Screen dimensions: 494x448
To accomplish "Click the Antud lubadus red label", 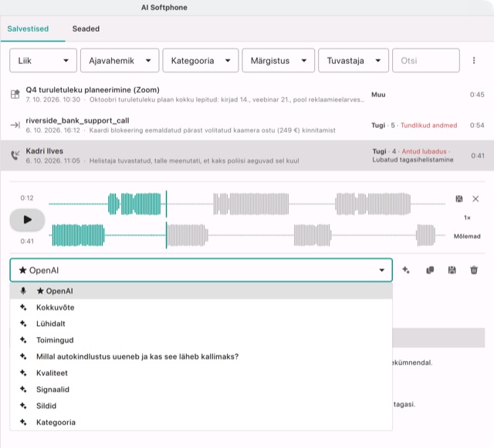I will click(424, 151).
